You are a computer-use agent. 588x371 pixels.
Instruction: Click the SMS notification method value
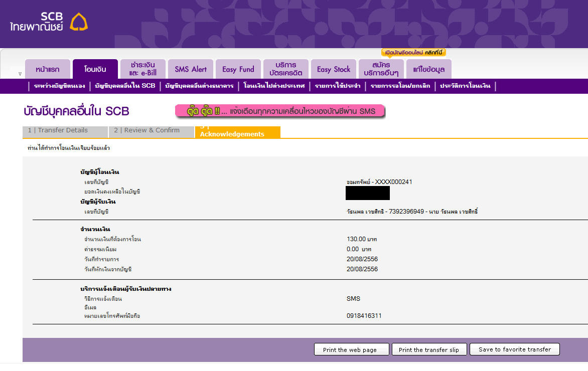click(x=353, y=299)
